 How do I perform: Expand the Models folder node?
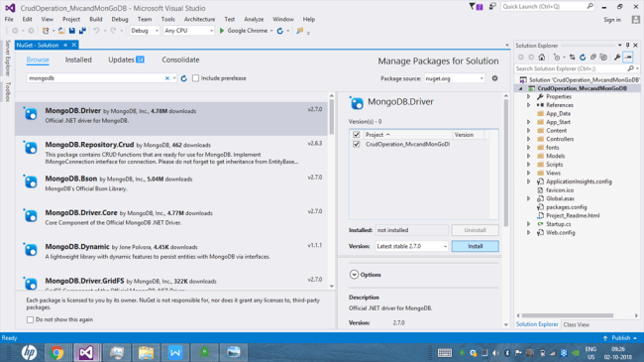[529, 156]
